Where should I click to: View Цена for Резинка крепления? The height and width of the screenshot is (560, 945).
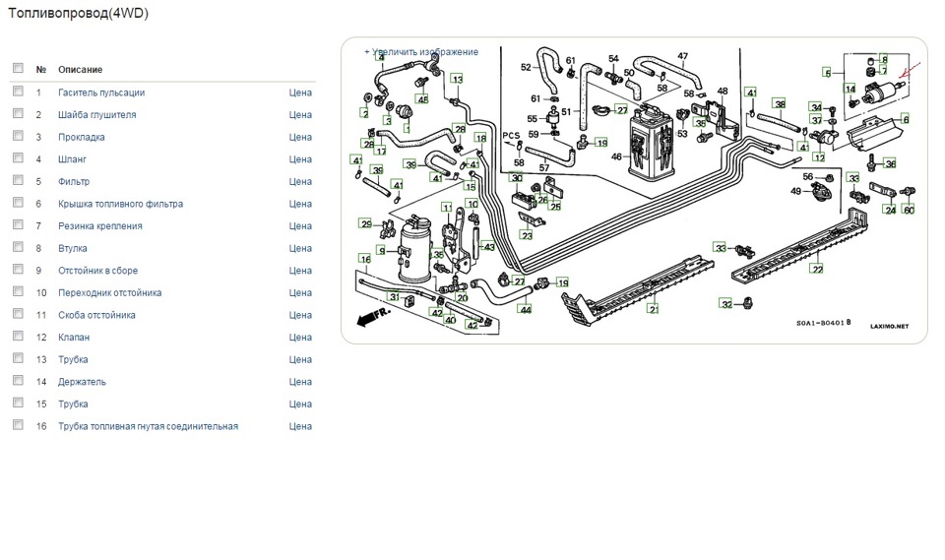pos(300,226)
